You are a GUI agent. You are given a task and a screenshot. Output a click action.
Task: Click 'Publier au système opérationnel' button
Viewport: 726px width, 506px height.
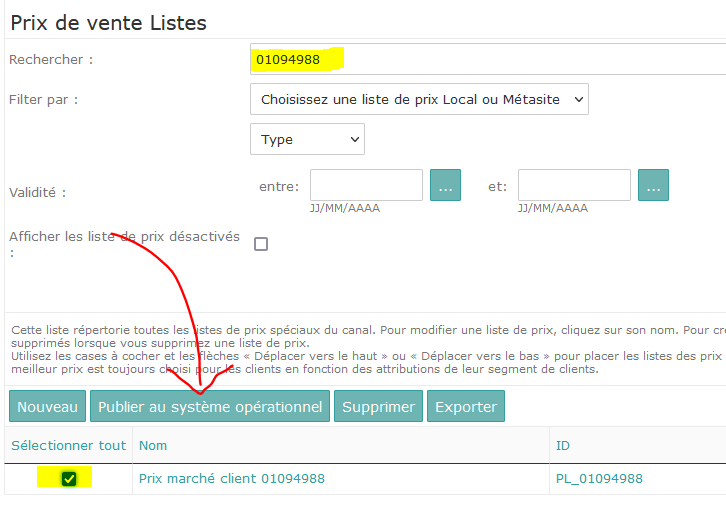coord(210,406)
